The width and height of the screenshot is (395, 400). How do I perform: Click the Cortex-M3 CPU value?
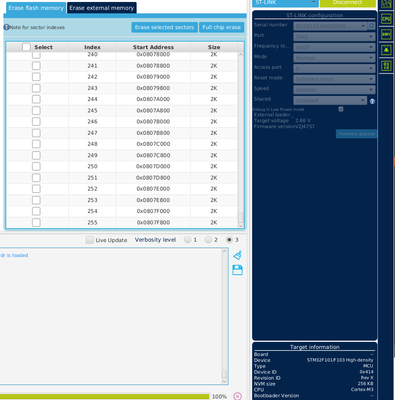pyautogui.click(x=362, y=389)
